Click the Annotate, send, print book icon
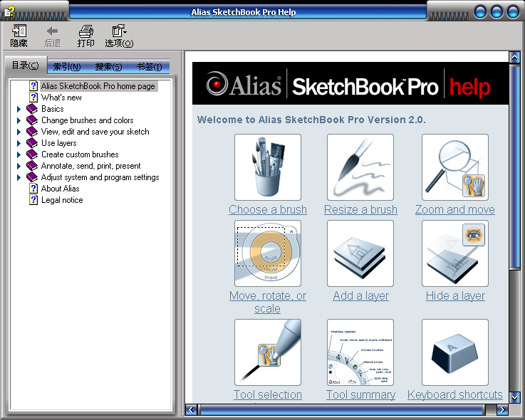The width and height of the screenshot is (525, 420). point(32,166)
